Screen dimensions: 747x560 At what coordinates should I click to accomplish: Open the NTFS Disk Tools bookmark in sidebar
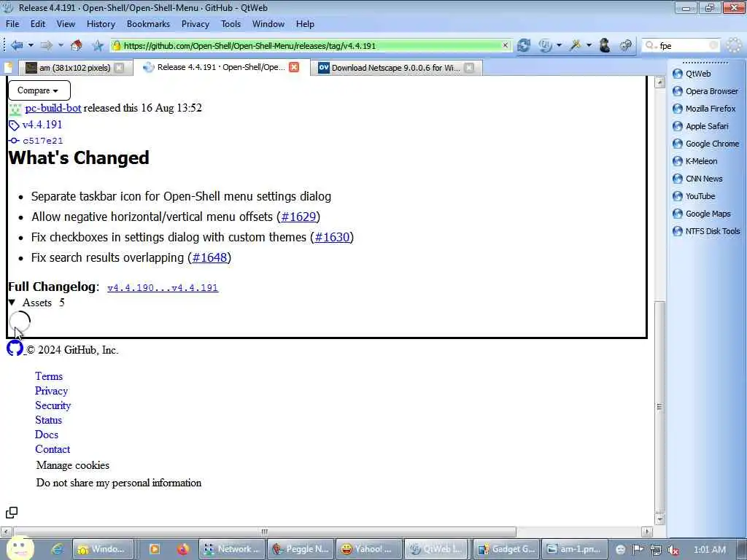pyautogui.click(x=706, y=231)
